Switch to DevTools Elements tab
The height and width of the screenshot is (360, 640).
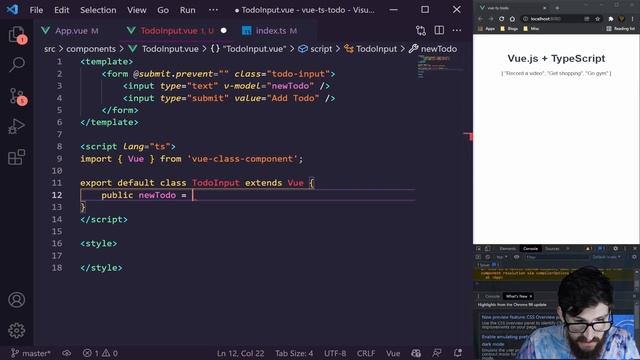(507, 249)
